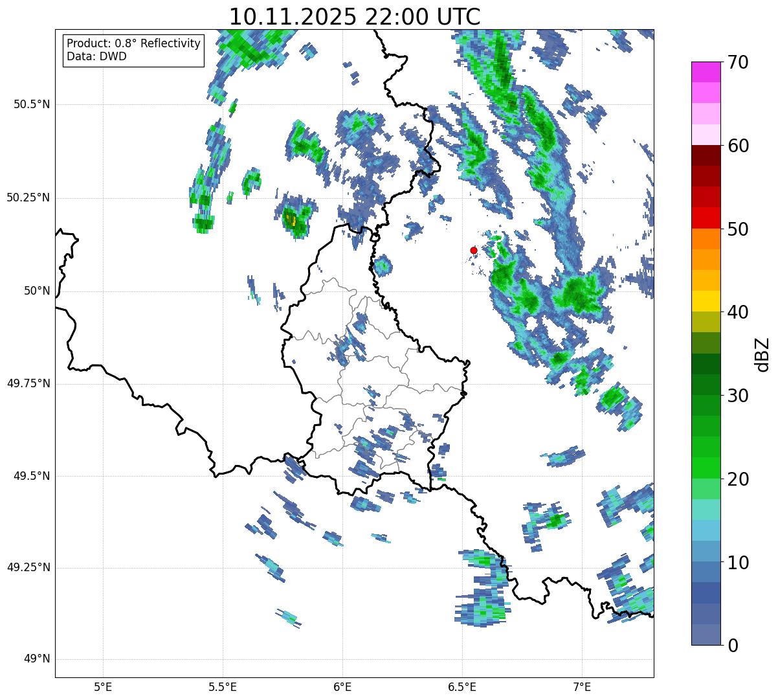778x700 pixels.
Task: Click the 49°N latitude label
Action: click(37, 659)
